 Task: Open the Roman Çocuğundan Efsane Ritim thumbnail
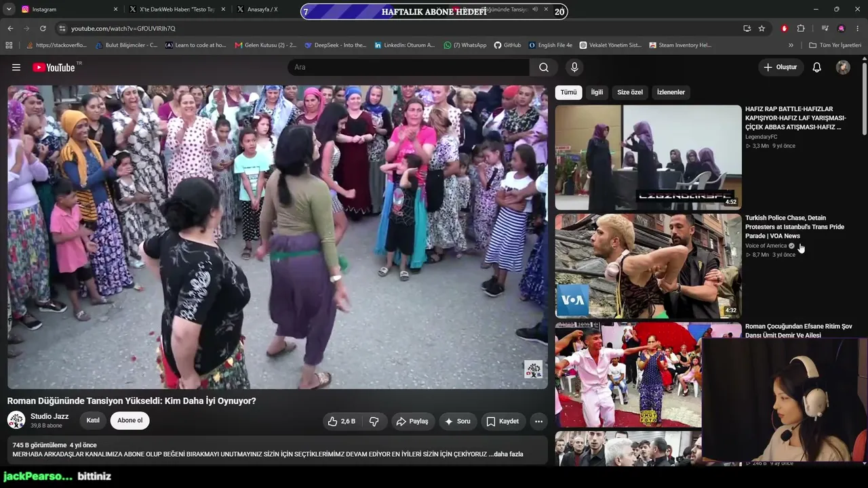(628, 375)
